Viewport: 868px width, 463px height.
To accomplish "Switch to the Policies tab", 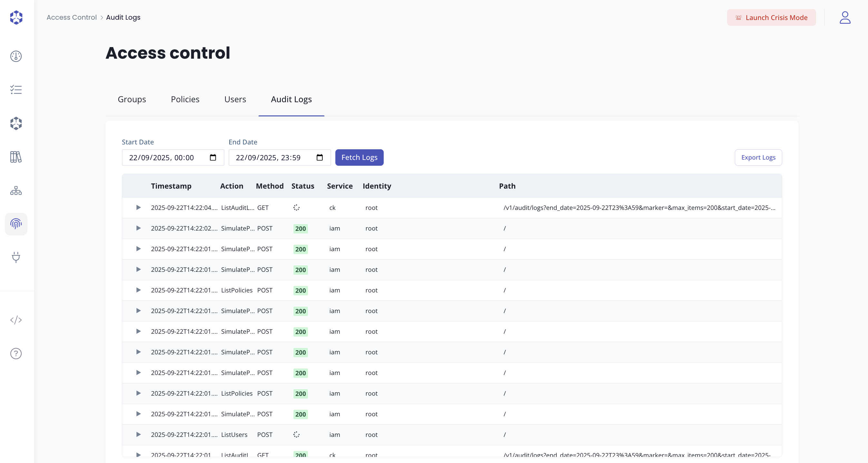I will pos(185,99).
